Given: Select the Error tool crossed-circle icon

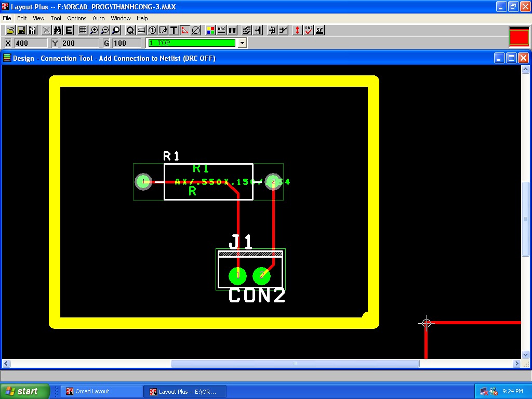Looking at the screenshot, I should [x=196, y=31].
